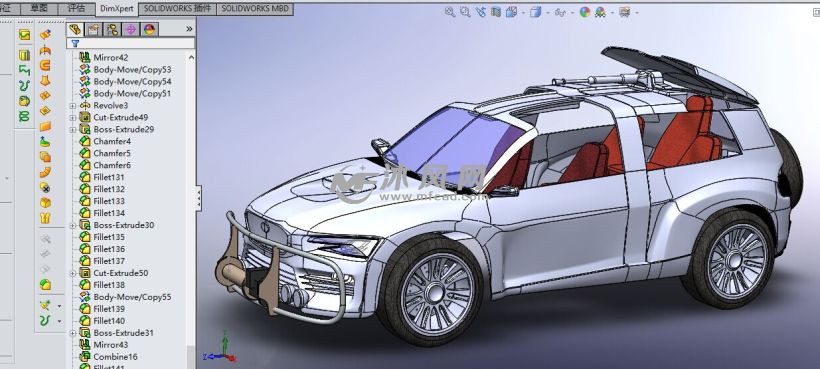Click the Section View icon

[x=496, y=12]
